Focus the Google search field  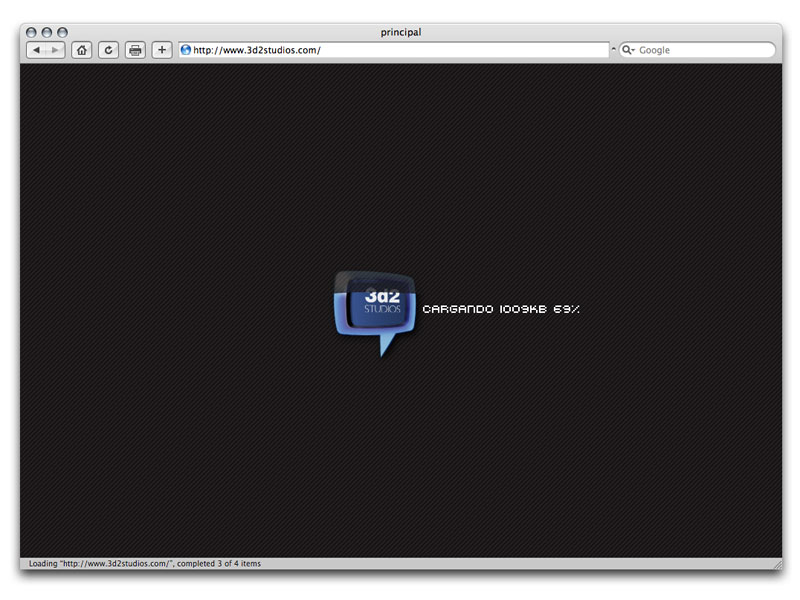click(x=697, y=50)
